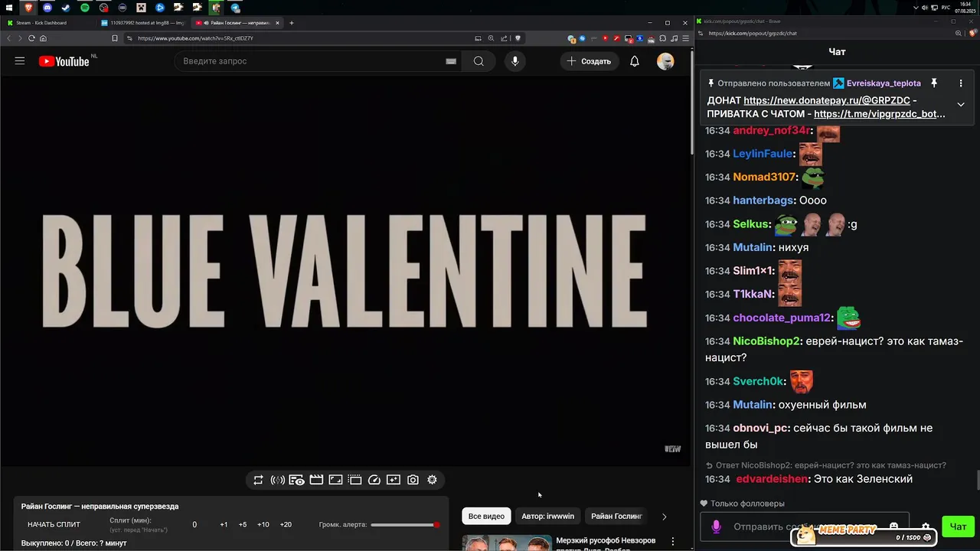Focus the Отправить сообщение chat input
Image resolution: width=980 pixels, height=551 pixels.
coord(804,527)
